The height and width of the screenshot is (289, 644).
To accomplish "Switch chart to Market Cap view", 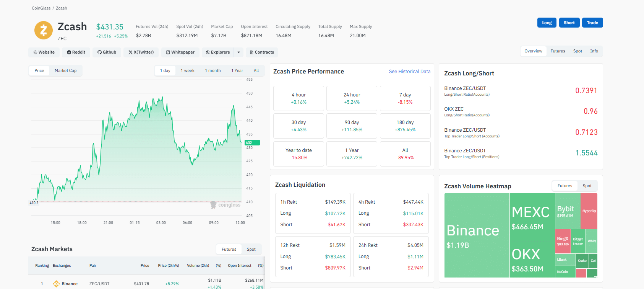I will (65, 71).
